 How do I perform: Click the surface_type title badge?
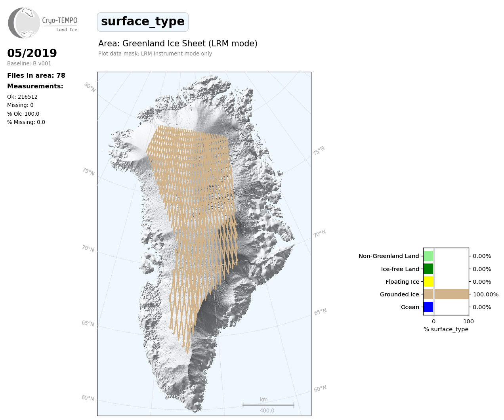coord(143,22)
